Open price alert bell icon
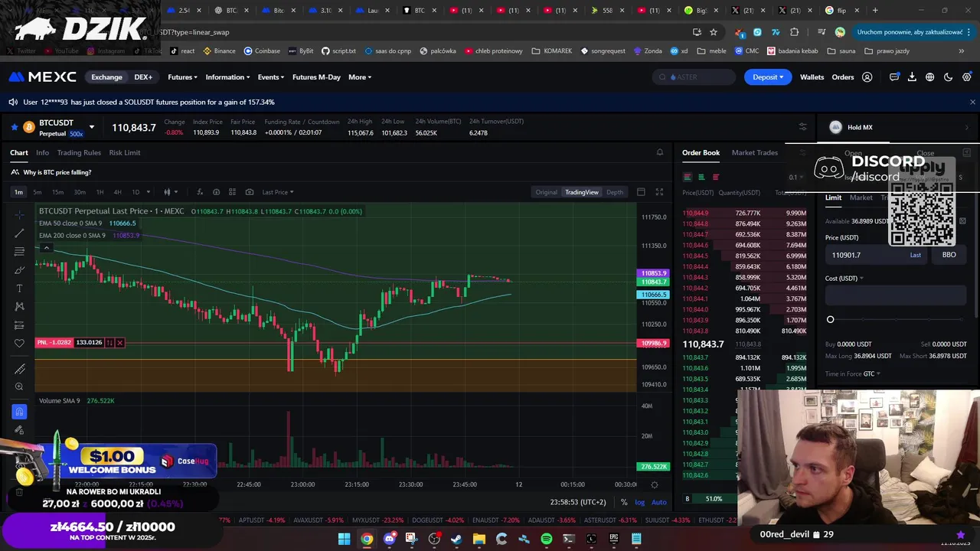The width and height of the screenshot is (980, 551). [x=660, y=152]
